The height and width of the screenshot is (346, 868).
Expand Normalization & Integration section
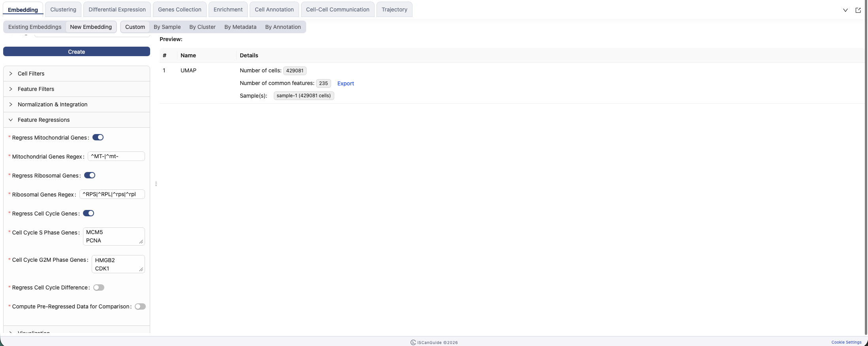tap(77, 104)
